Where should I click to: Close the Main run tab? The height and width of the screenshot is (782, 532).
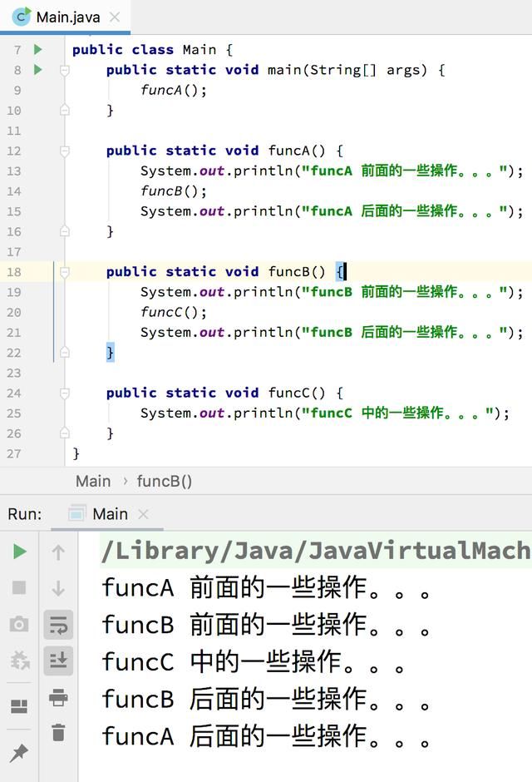point(143,513)
